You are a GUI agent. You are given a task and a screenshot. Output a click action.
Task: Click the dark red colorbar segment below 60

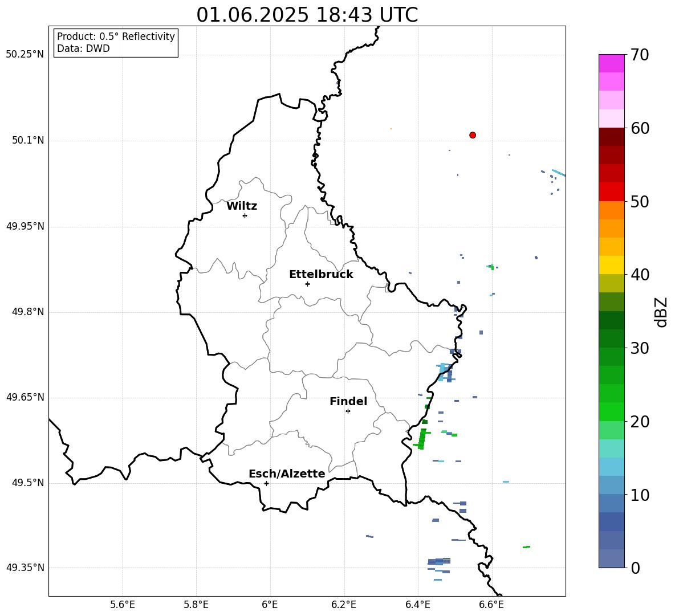pos(612,137)
